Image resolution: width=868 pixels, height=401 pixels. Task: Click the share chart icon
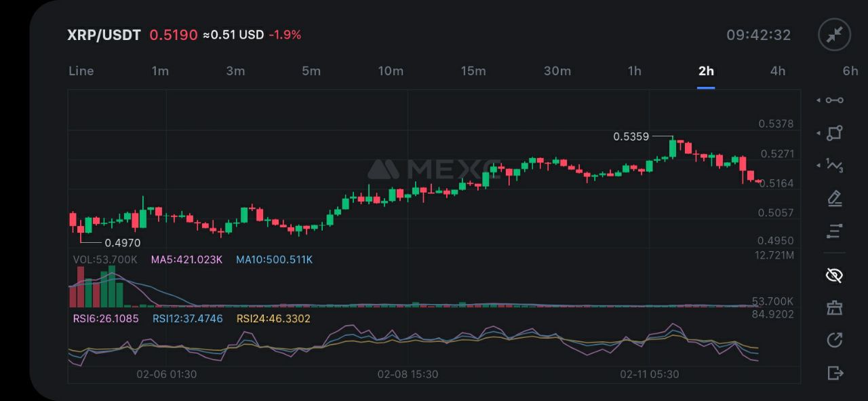[x=835, y=340]
